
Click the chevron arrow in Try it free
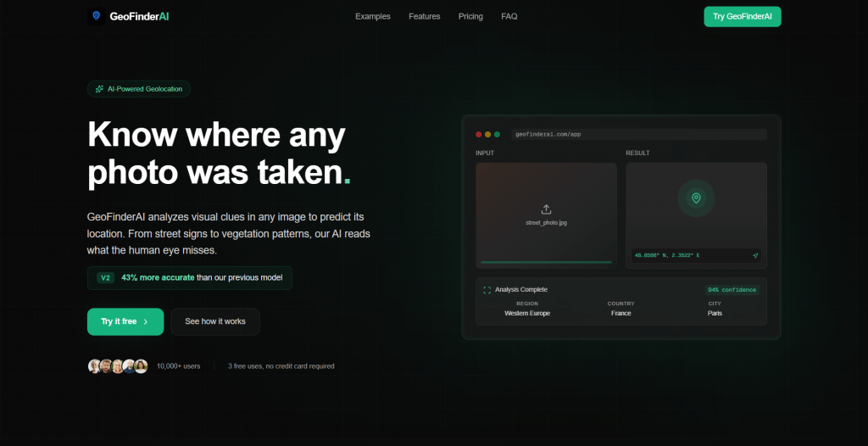tap(146, 322)
